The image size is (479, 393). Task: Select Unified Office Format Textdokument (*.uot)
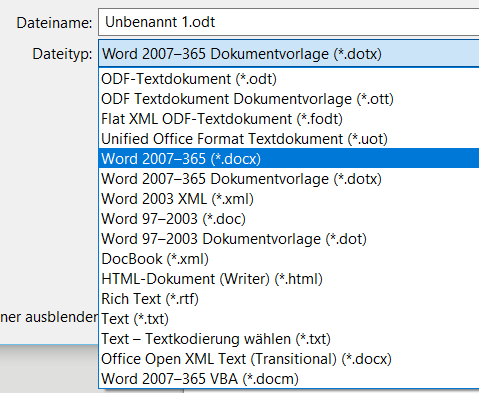tap(289, 139)
